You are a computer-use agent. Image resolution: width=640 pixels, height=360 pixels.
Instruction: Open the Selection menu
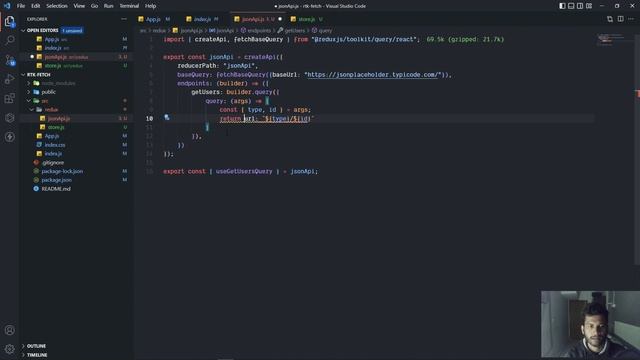point(57,6)
